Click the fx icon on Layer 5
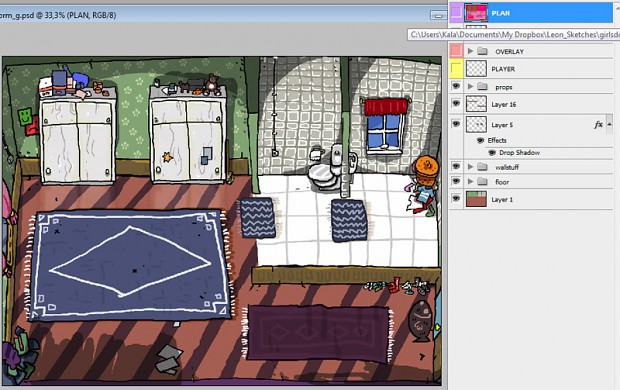 [598, 125]
